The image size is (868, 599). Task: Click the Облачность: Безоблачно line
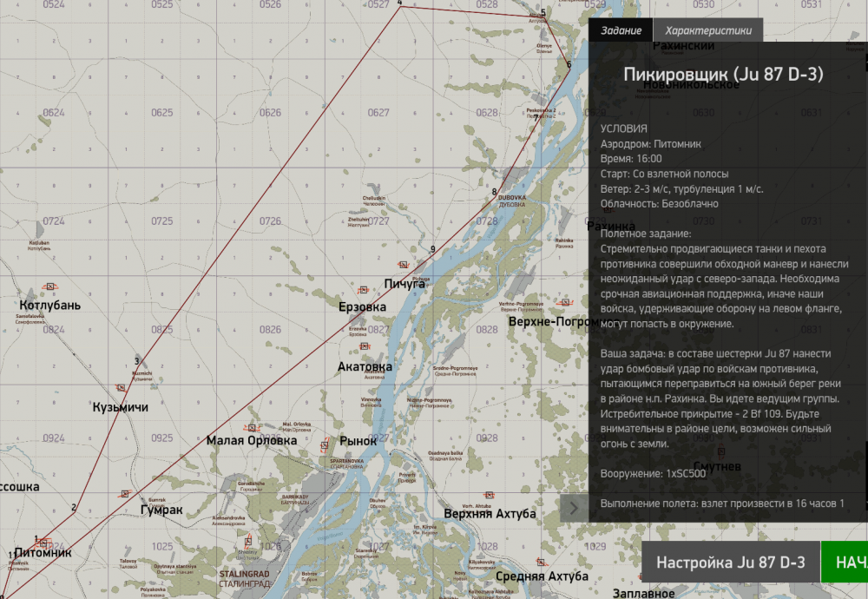pos(660,204)
